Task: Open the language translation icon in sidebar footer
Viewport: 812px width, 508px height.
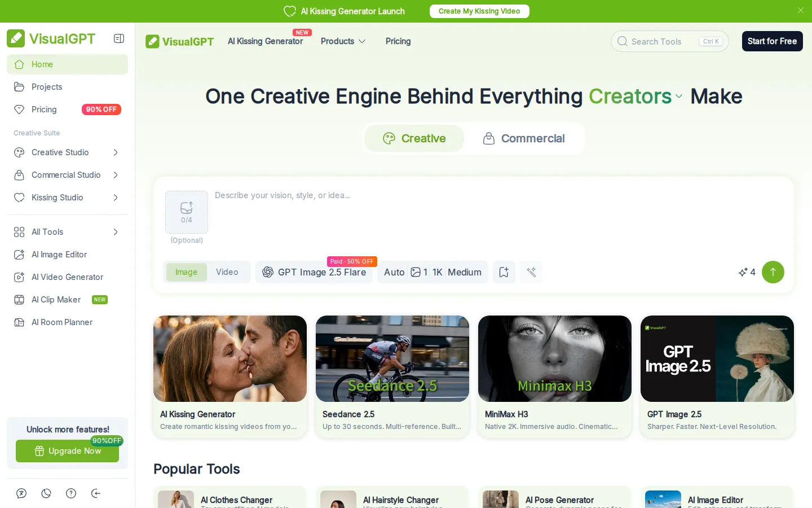Action: tap(21, 493)
